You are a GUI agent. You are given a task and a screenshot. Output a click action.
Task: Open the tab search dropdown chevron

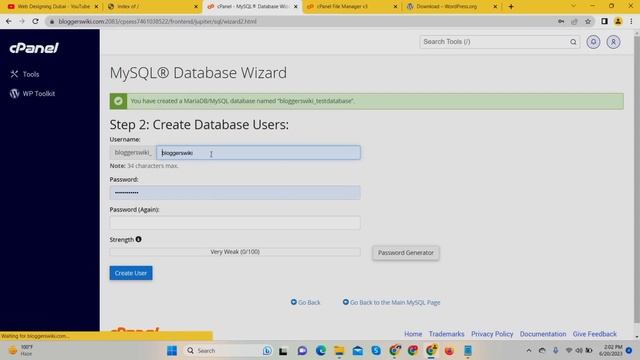coord(573,6)
